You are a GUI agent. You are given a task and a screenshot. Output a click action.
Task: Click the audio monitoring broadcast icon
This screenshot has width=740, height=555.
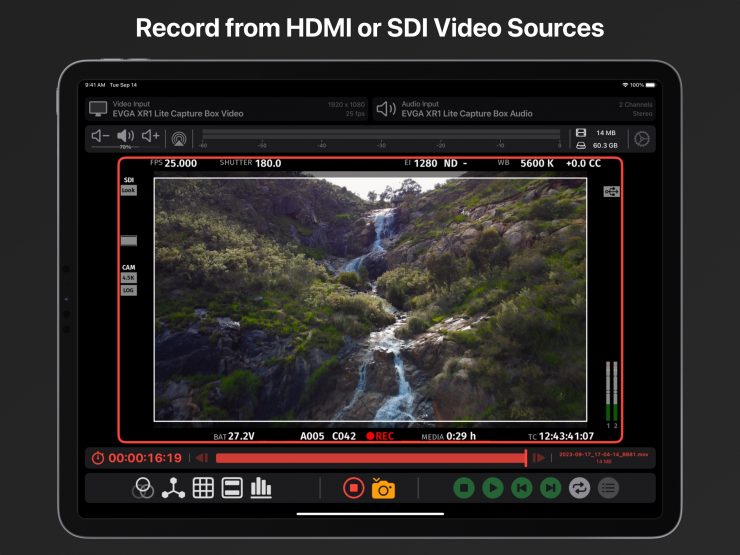(x=178, y=139)
